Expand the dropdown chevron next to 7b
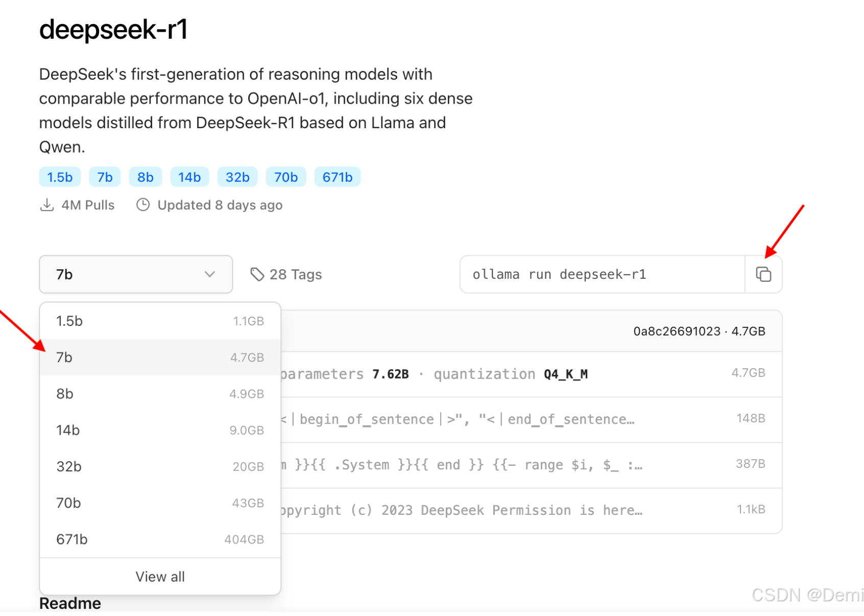Screen dimensions: 864x616 pos(209,274)
